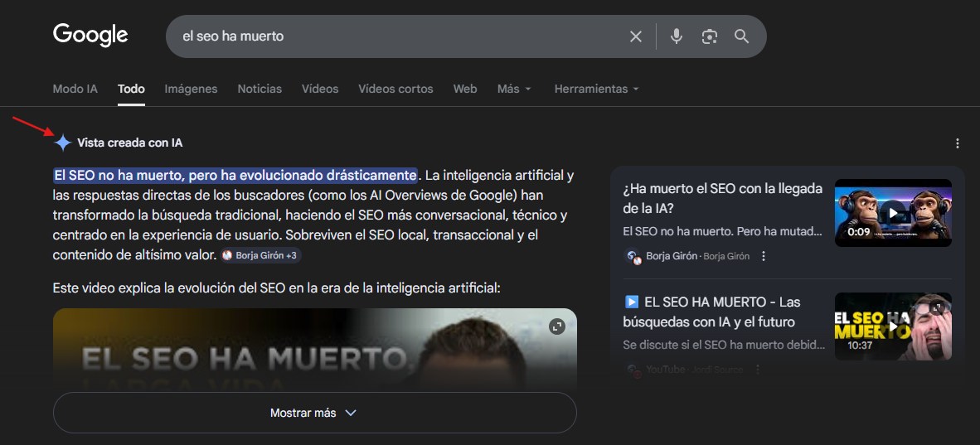Open Google Lens image search icon

coord(710,36)
